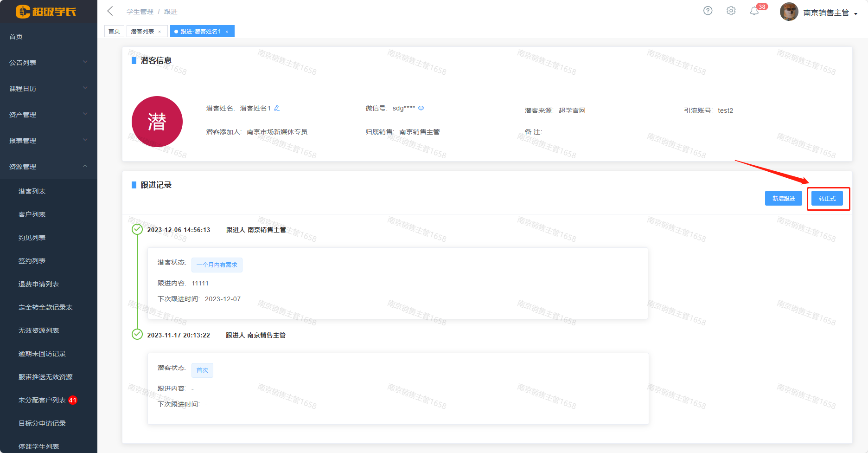868x453 pixels.
Task: Open 客户列表 in the sidebar
Action: 32,214
